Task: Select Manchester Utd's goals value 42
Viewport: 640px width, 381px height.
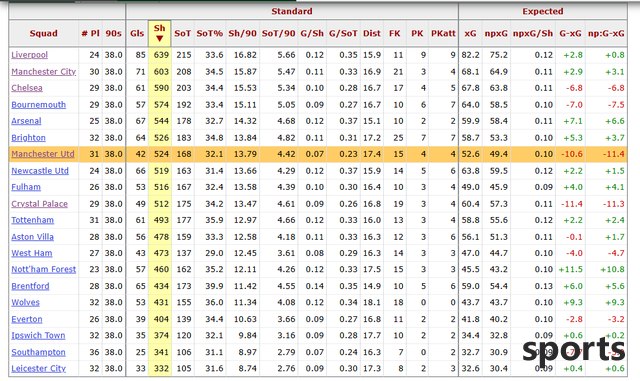Action: 140,154
